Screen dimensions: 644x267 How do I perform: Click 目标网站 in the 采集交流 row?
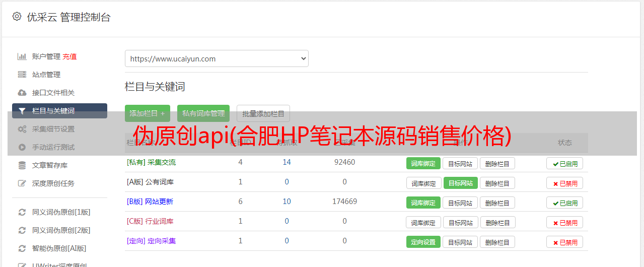(x=460, y=163)
